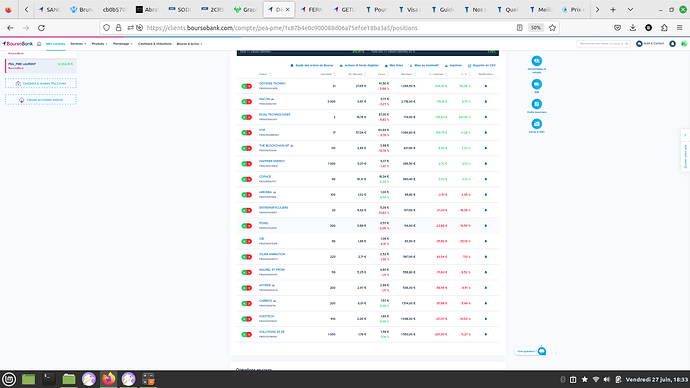
Task: Click the site search input field
Action: (603, 44)
